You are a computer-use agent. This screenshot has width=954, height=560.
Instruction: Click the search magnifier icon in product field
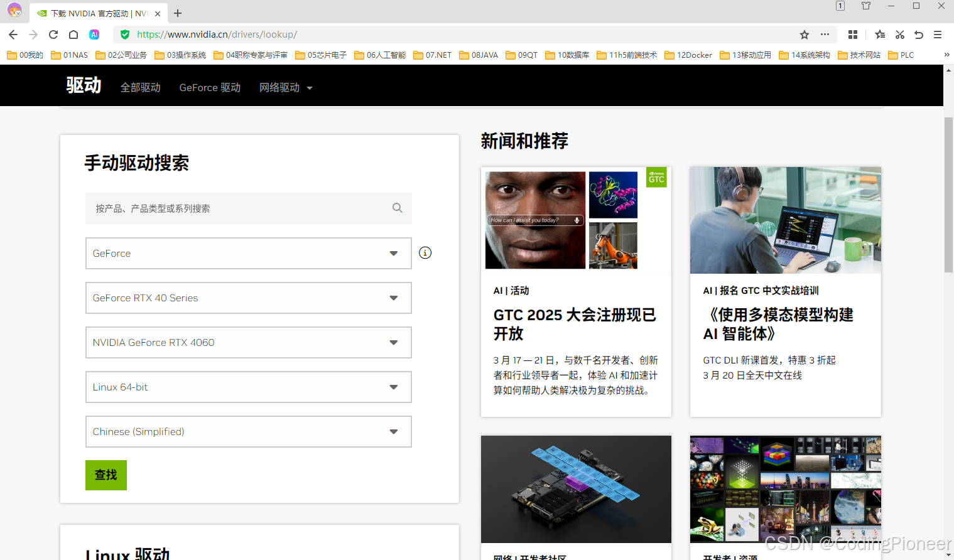398,208
